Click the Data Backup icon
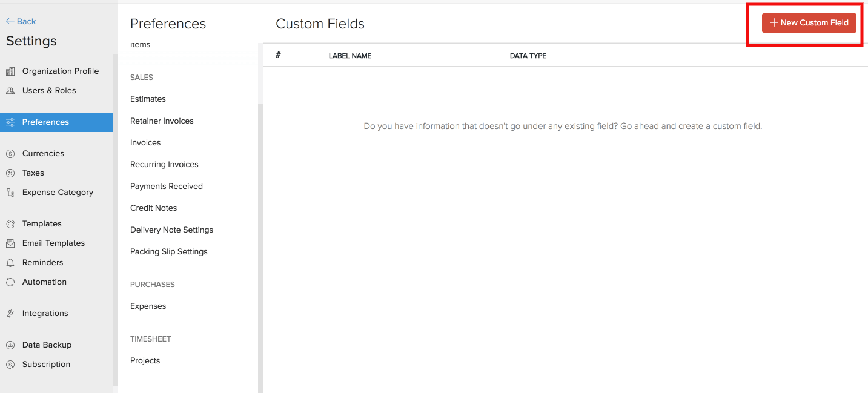This screenshot has height=393, width=868. pos(10,345)
